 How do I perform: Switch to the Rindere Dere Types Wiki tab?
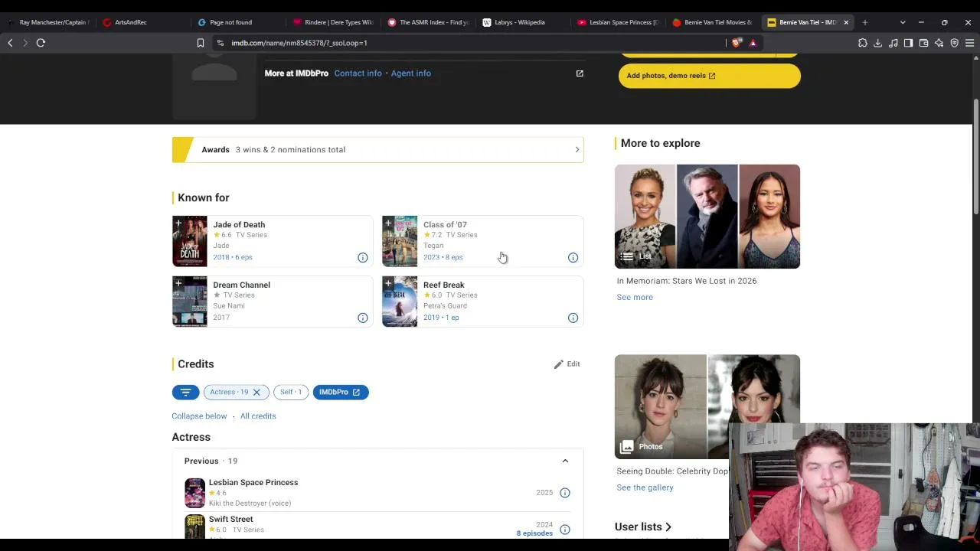pyautogui.click(x=332, y=22)
